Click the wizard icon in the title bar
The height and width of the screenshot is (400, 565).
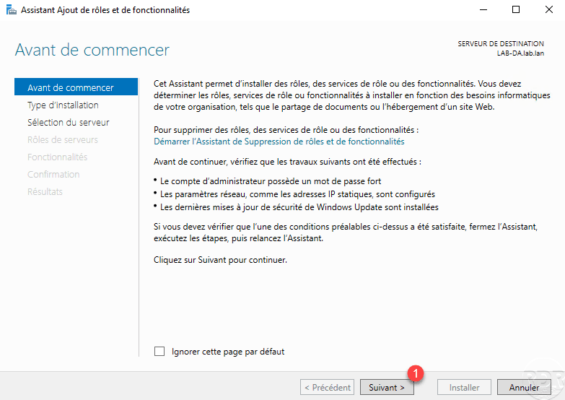coord(11,10)
